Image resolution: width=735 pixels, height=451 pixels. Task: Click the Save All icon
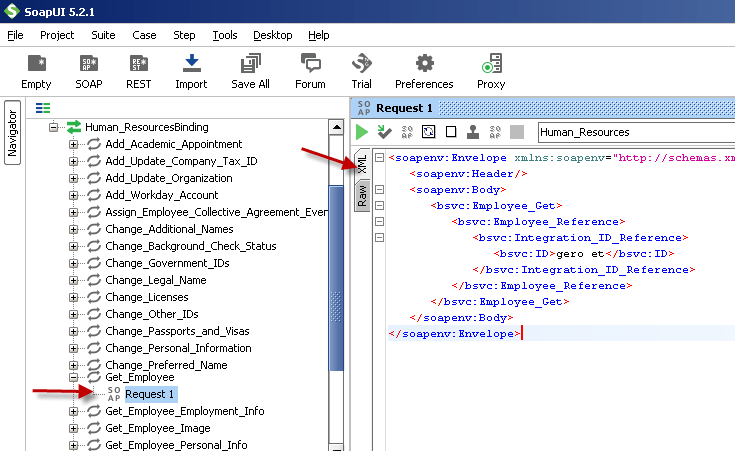tap(250, 63)
